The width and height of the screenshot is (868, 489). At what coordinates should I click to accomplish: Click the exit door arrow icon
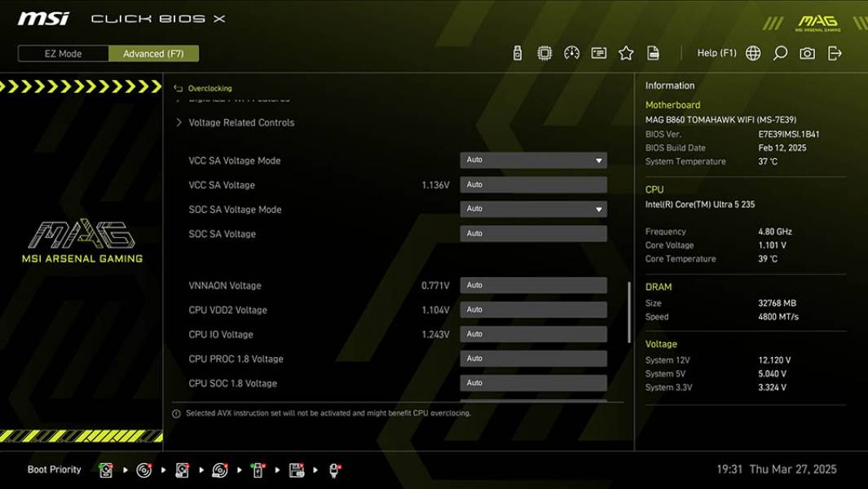point(835,53)
